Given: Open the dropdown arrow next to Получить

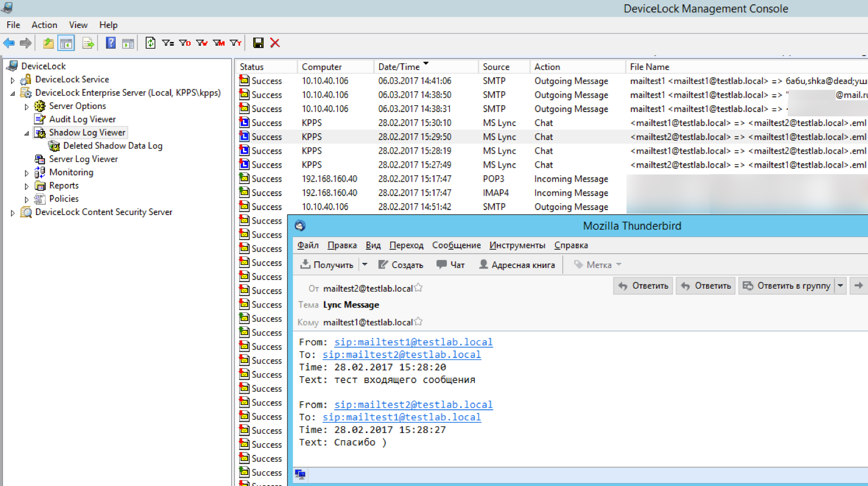Looking at the screenshot, I should tap(365, 265).
